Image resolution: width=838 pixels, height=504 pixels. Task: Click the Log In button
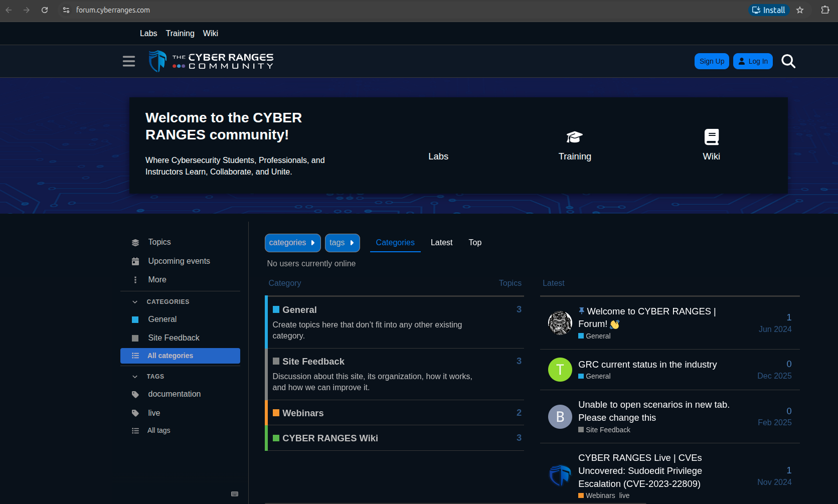(753, 61)
